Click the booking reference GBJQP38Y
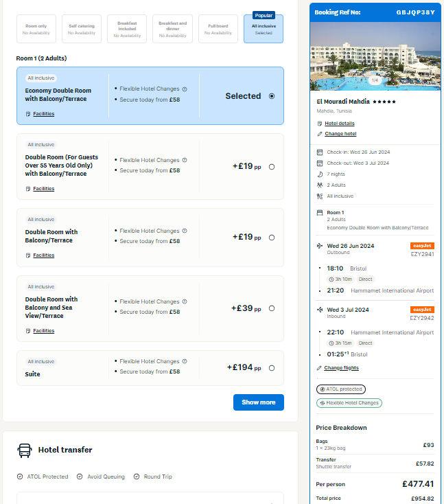 coord(415,12)
